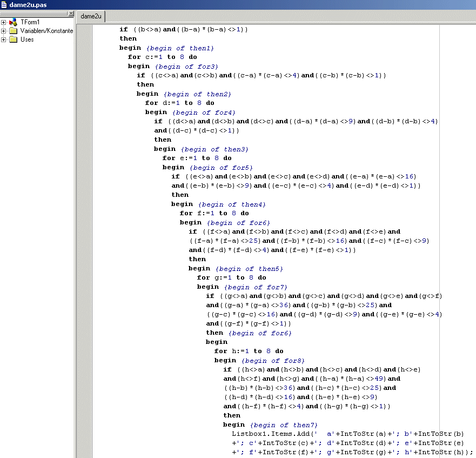The height and width of the screenshot is (458, 476).
Task: Close the code explorer panel
Action: pyautogui.click(x=71, y=14)
